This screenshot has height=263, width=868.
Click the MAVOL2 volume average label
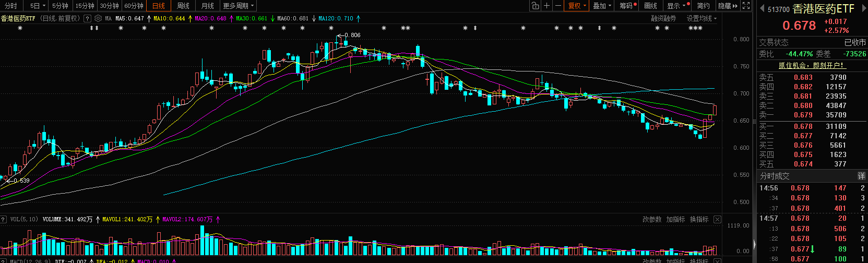[x=188, y=219]
